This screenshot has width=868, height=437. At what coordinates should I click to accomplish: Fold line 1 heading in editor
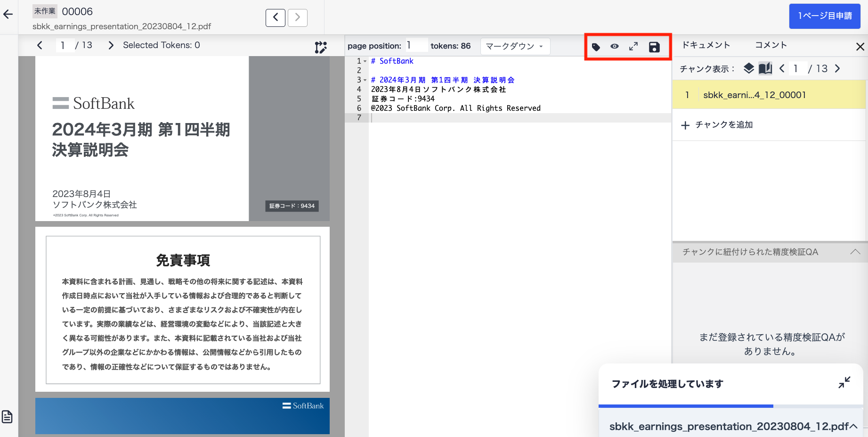(x=365, y=61)
